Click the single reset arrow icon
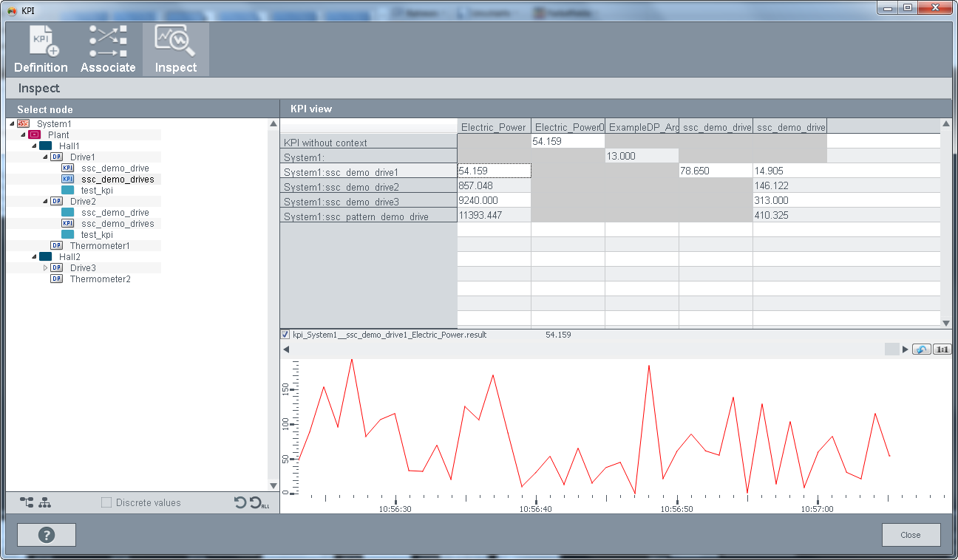Screen dimensions: 958x560 240,503
